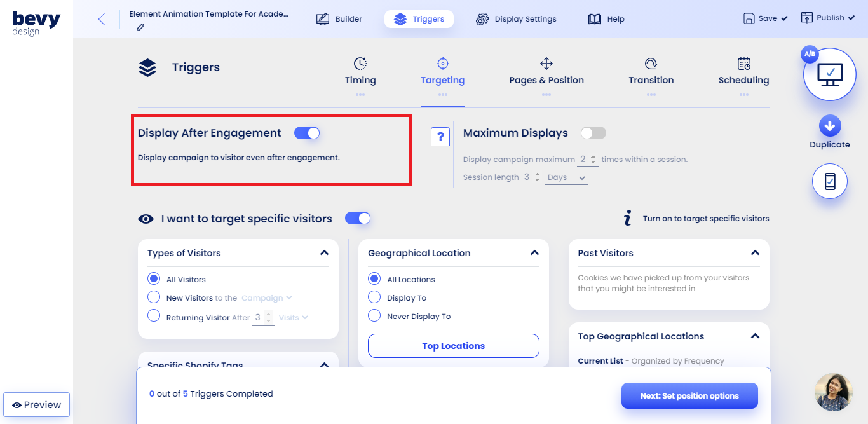
Task: Click the pencil icon to rename campaign
Action: [x=140, y=27]
